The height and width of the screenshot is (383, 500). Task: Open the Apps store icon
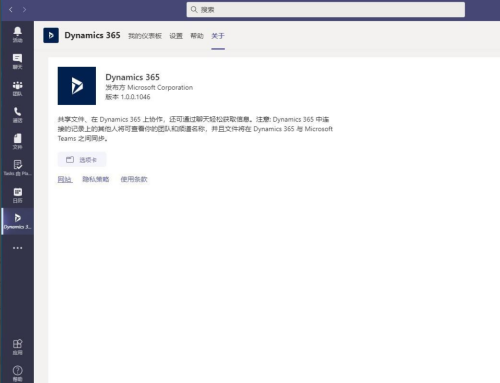(17, 347)
